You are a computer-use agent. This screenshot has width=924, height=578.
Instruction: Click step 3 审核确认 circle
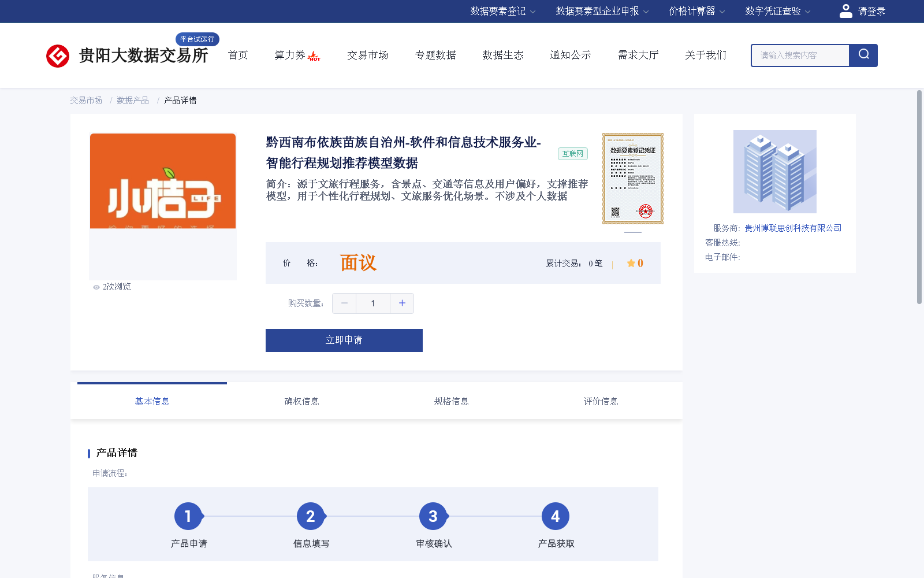(x=433, y=516)
